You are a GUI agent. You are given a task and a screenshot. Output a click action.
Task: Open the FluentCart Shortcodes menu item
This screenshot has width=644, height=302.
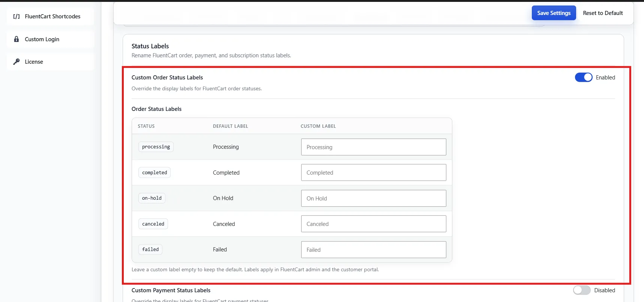coord(50,16)
